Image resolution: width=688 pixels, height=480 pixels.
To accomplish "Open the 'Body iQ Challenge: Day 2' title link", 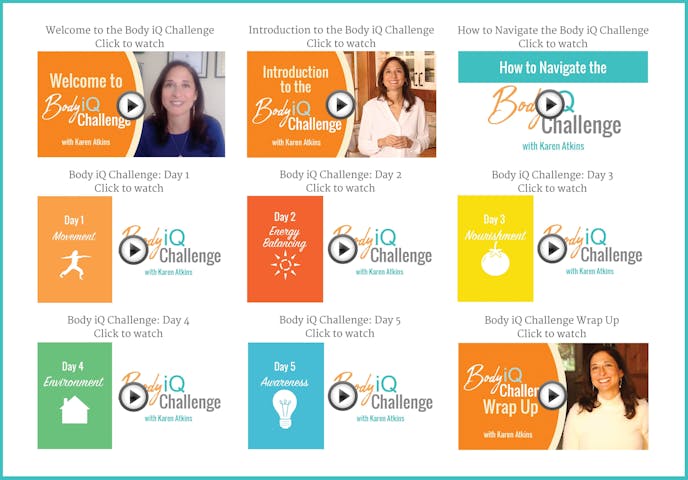I will pos(340,175).
